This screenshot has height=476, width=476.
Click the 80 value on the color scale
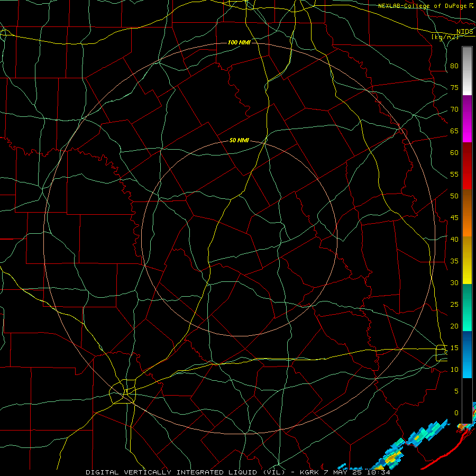click(x=454, y=66)
